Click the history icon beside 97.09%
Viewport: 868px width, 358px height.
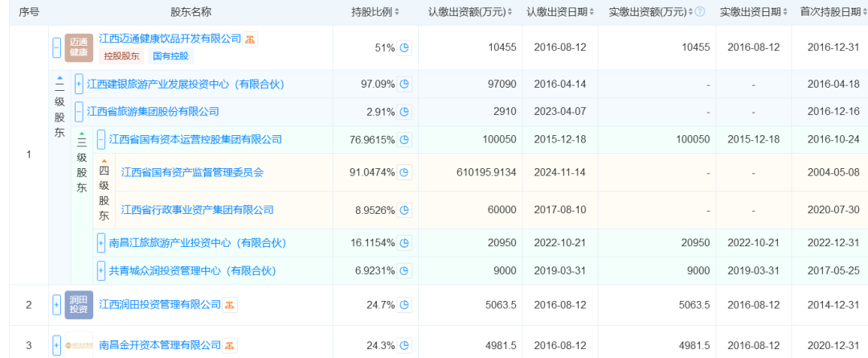point(405,84)
